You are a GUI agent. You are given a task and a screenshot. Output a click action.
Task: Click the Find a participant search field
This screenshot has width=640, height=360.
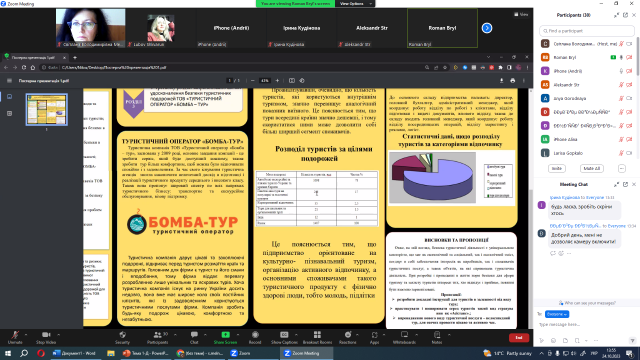(587, 31)
